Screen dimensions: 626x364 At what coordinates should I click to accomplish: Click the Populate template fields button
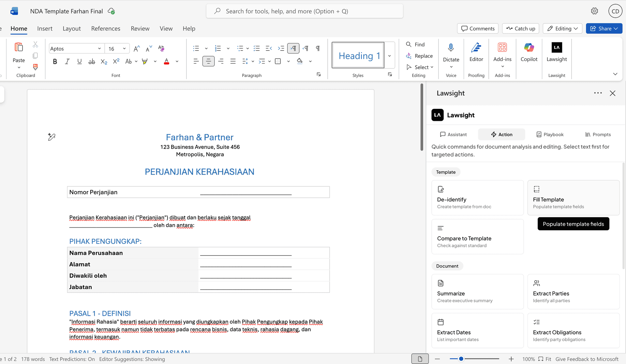[573, 224]
